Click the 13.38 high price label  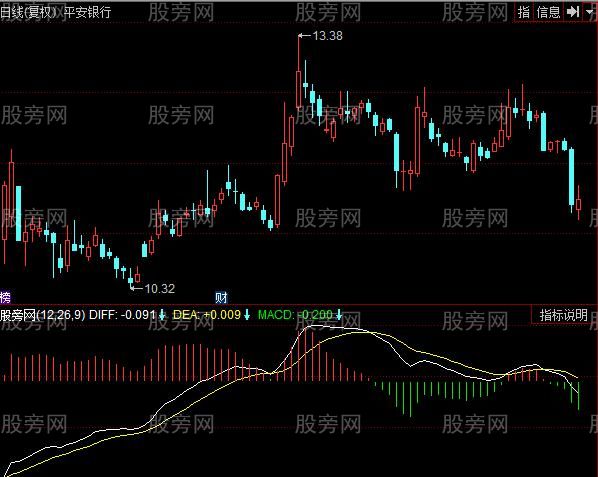coord(328,36)
